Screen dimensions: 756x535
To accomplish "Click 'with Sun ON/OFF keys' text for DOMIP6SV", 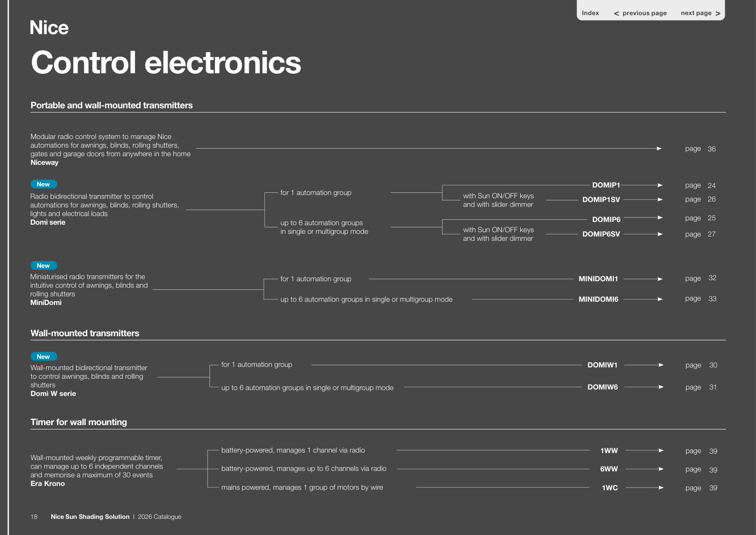I will click(498, 230).
